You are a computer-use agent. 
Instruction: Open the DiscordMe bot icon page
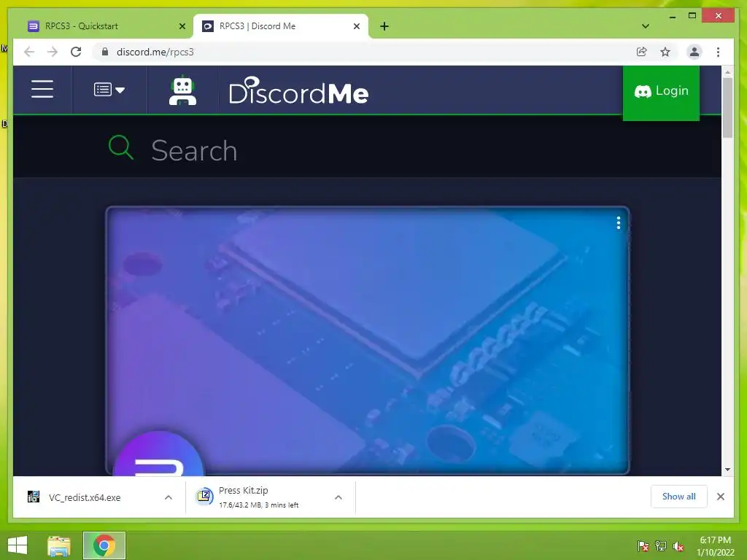182,90
